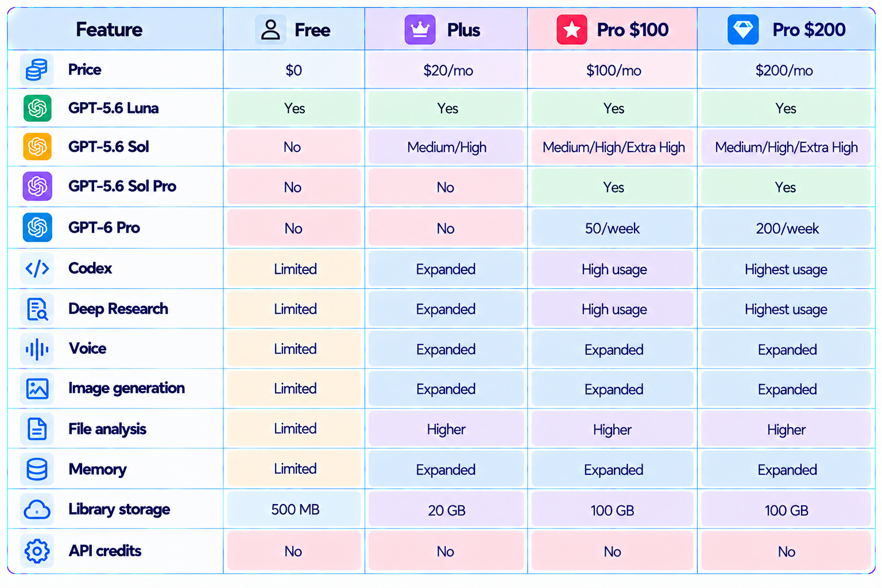Screen dimensions: 882x588
Task: Click the Library storage row label
Action: pyautogui.click(x=119, y=509)
